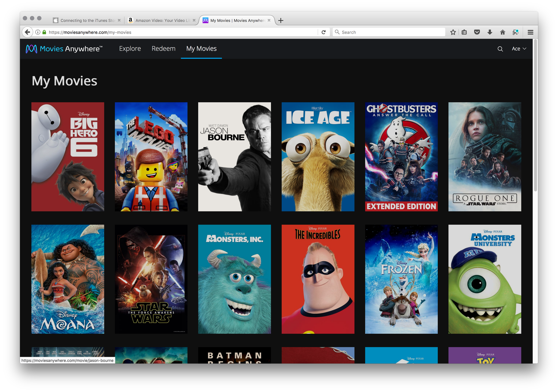The image size is (558, 392).
Task: Open the Toy Story poster in the bottom row
Action: click(485, 355)
